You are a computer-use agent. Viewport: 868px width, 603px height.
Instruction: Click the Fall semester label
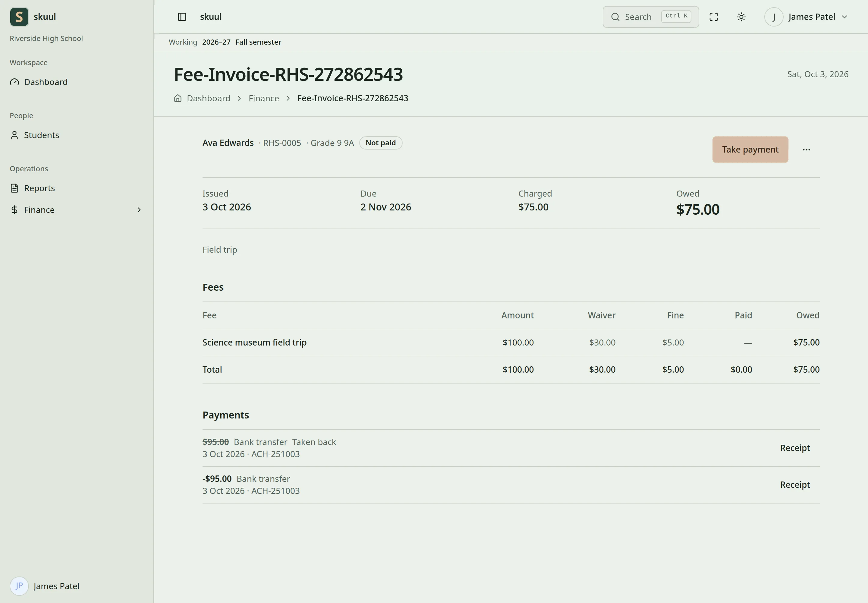[258, 42]
